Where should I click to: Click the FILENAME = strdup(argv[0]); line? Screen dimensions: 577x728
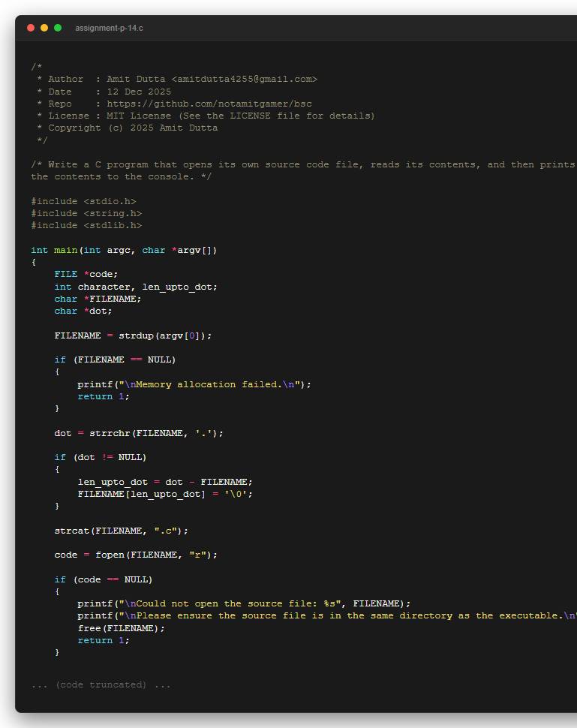(x=134, y=335)
